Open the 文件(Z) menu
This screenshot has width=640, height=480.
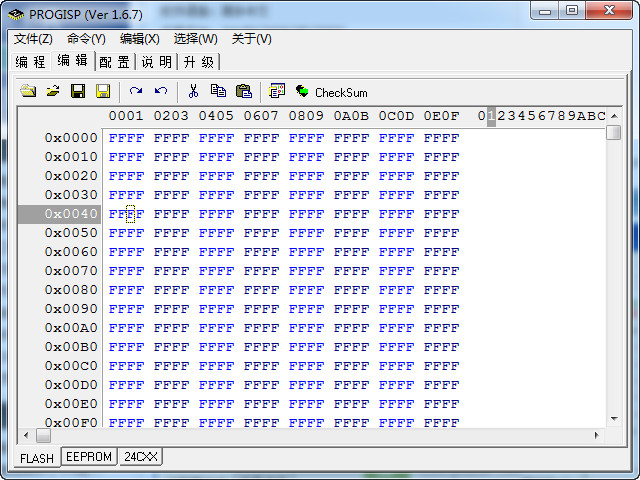point(33,39)
